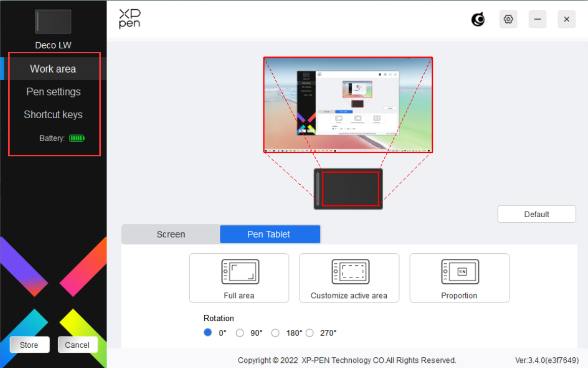Click the Deco LW tablet device icon

(x=53, y=22)
